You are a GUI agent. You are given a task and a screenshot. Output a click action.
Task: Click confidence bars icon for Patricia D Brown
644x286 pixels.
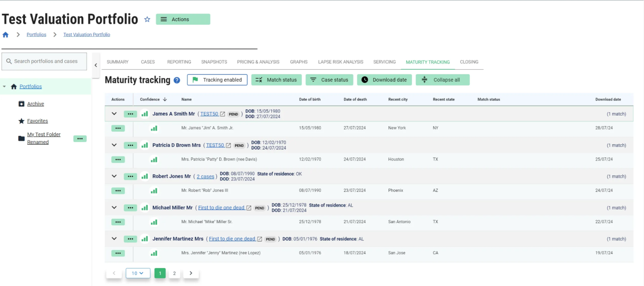coord(145,145)
